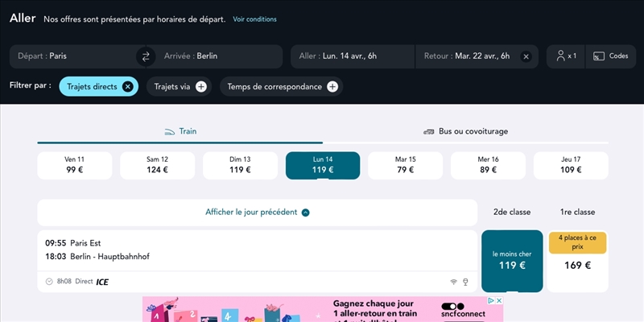Viewport: 644px width, 322px height.
Task: Select Mar 15 at 79 €
Action: point(406,166)
